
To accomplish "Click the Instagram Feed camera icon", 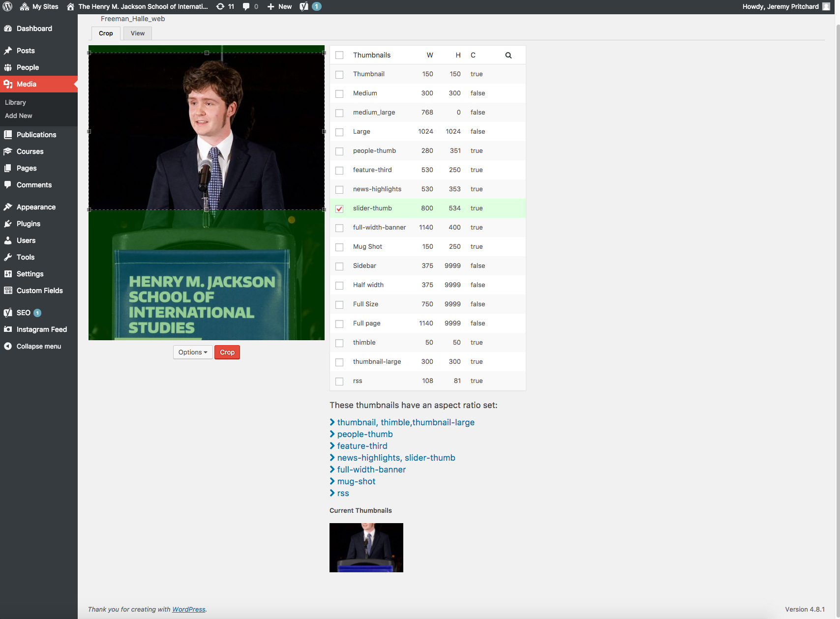I will coord(8,329).
